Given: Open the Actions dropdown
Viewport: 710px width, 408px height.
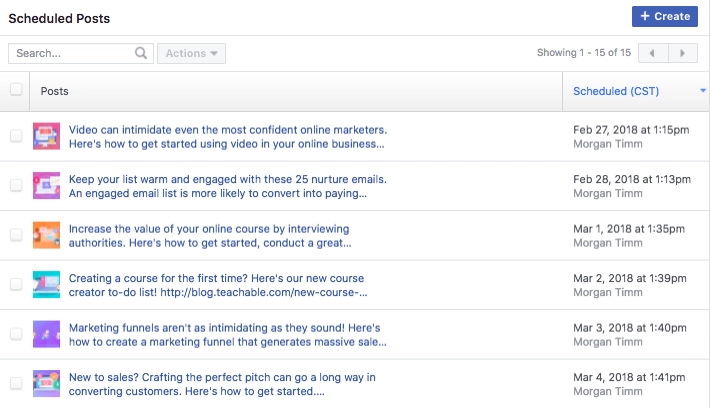Looking at the screenshot, I should (x=191, y=53).
